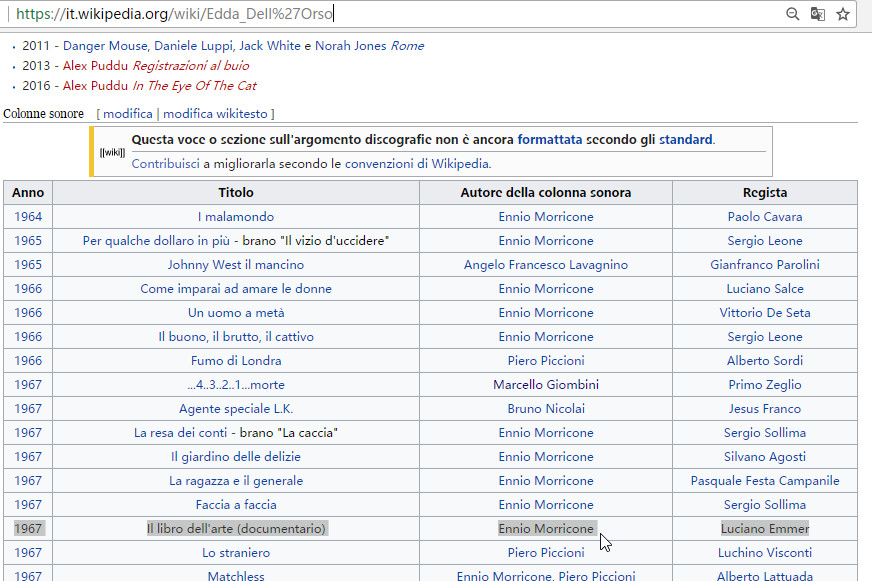Click Ennio Morricone in the I malamondo row
The image size is (872, 581).
click(546, 217)
